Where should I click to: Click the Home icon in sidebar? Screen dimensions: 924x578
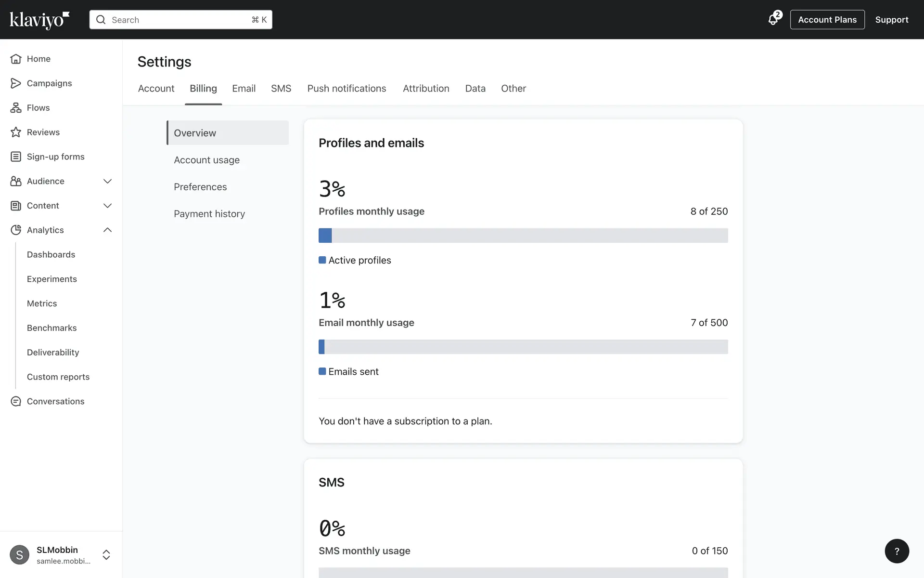tap(16, 59)
